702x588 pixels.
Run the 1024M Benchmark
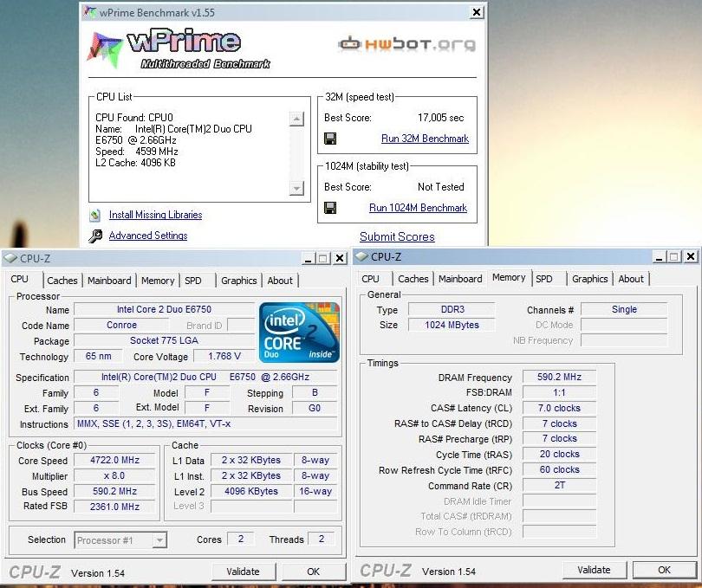(418, 208)
